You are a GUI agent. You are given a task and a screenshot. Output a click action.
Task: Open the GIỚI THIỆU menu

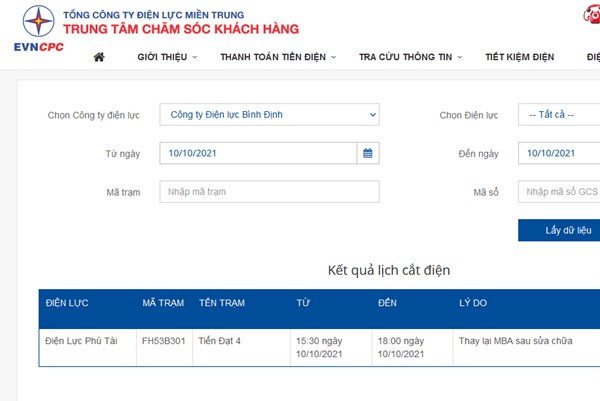pyautogui.click(x=167, y=57)
